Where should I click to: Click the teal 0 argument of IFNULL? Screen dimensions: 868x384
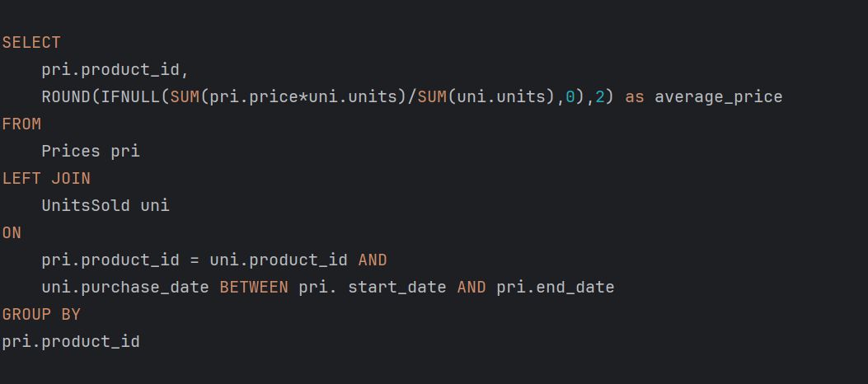[570, 97]
